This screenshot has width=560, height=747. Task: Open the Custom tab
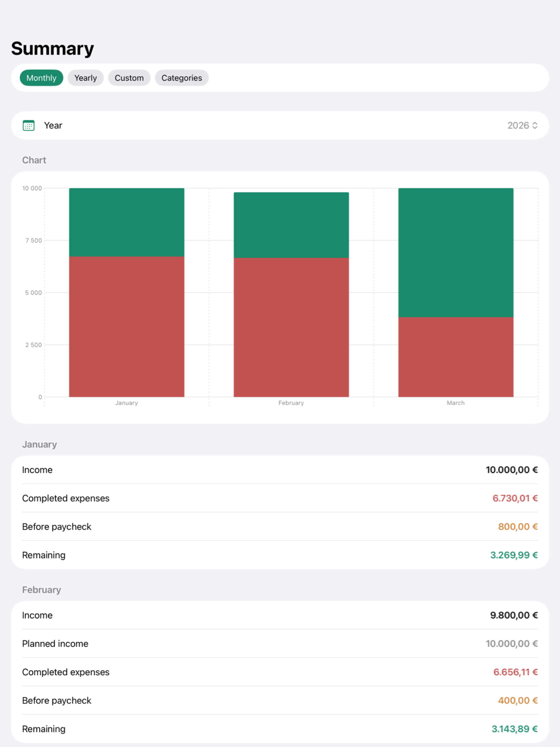tap(129, 78)
